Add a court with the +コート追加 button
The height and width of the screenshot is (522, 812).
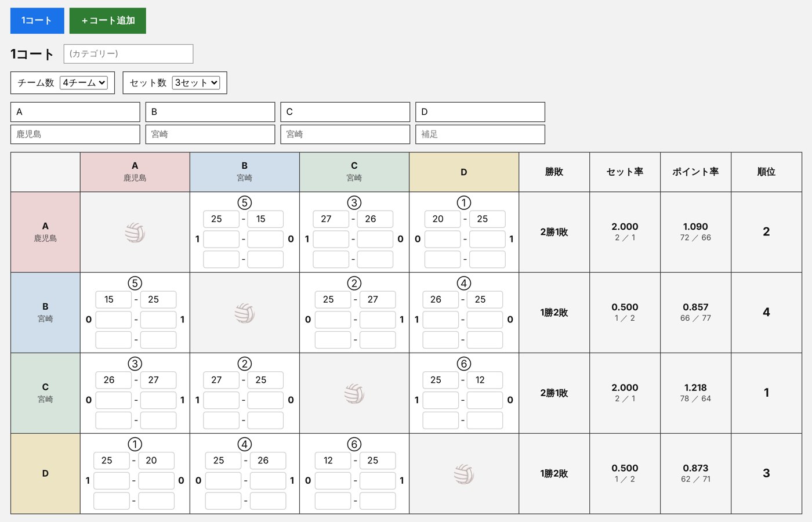pos(108,21)
